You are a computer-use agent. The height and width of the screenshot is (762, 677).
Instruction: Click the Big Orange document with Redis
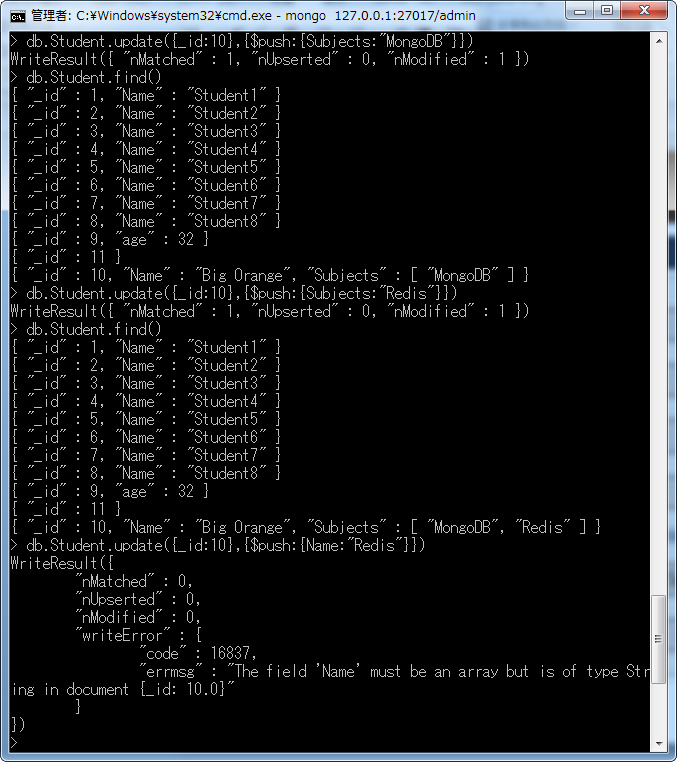pos(306,527)
